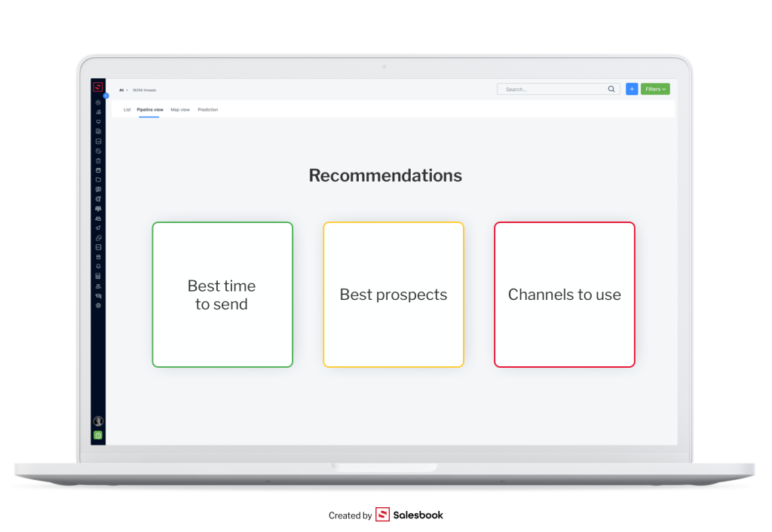This screenshot has height=532, width=772.
Task: Select the Best time to send card
Action: [x=222, y=295]
